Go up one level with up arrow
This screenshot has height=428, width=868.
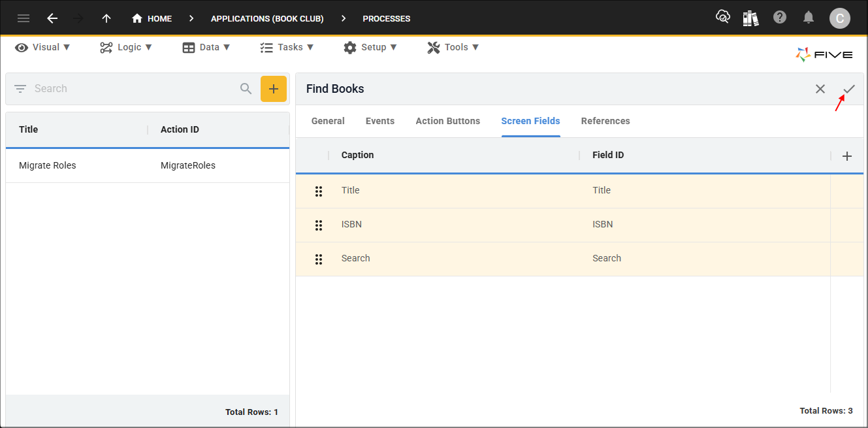(x=106, y=18)
